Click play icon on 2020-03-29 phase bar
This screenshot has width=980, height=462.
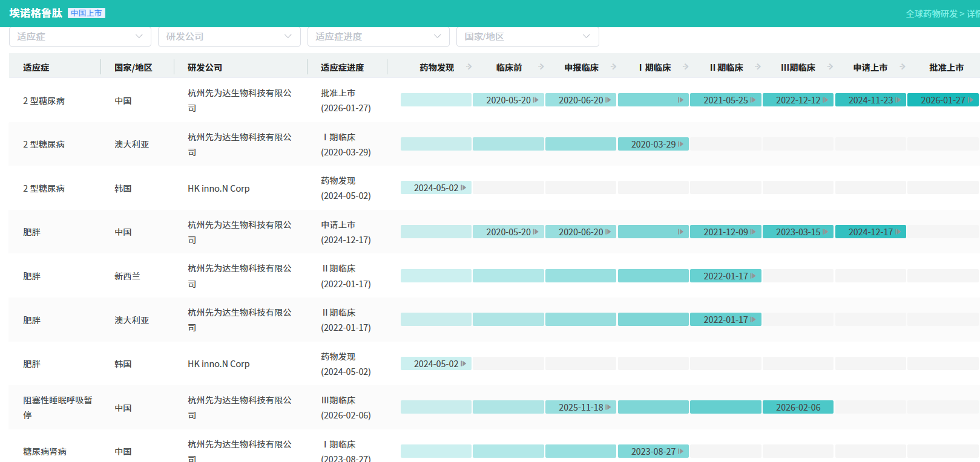(681, 145)
